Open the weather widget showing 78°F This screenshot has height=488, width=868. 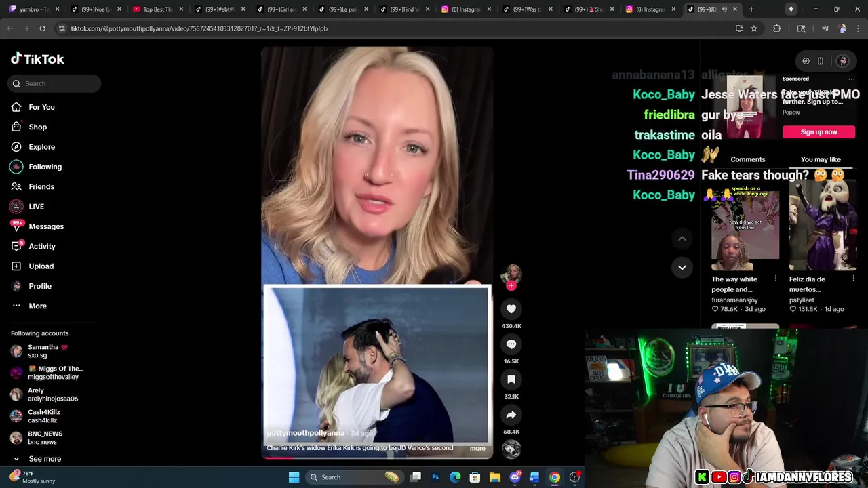32,477
